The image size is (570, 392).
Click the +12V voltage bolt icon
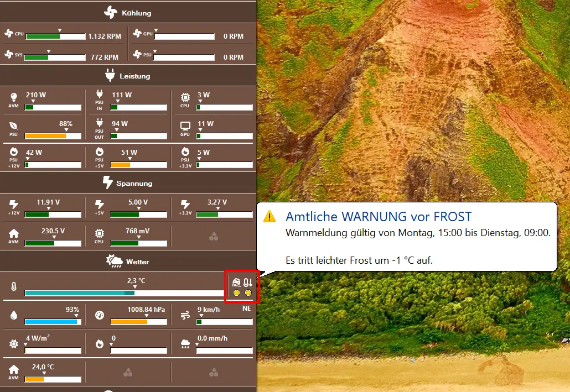coord(13,204)
